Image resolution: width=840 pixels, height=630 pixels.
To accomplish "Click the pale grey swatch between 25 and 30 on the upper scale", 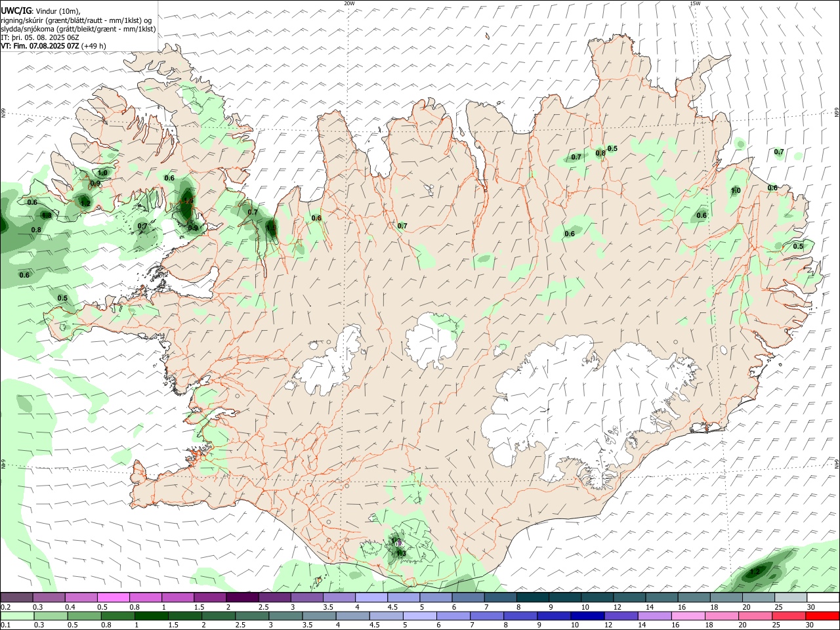I will (x=791, y=597).
